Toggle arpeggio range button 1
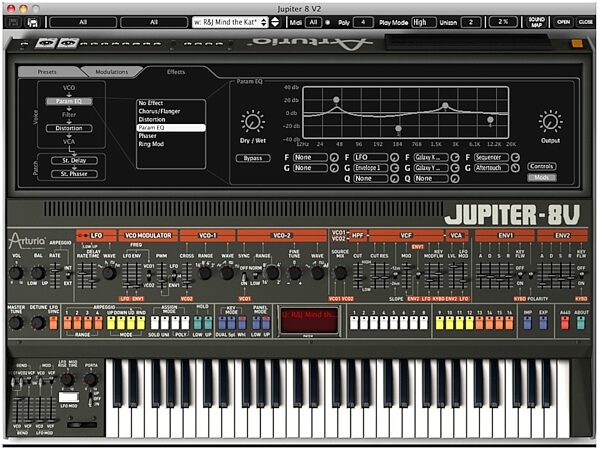The image size is (600, 450). 67,323
